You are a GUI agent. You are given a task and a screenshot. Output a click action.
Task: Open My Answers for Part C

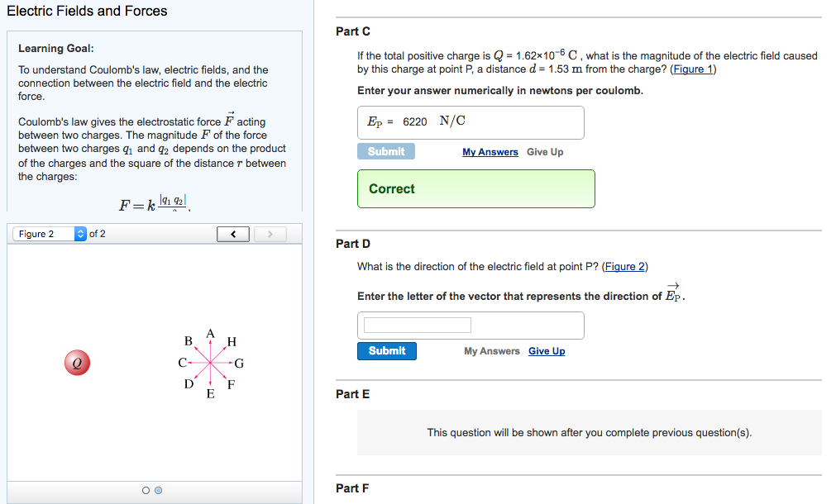490,152
